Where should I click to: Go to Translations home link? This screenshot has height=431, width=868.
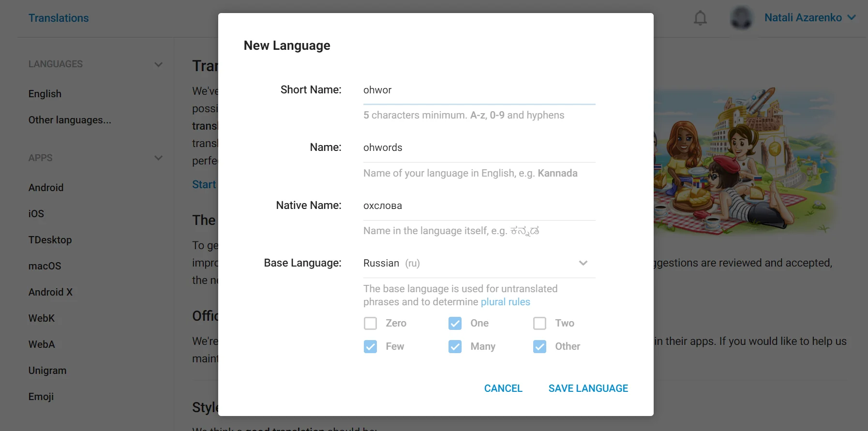click(59, 18)
